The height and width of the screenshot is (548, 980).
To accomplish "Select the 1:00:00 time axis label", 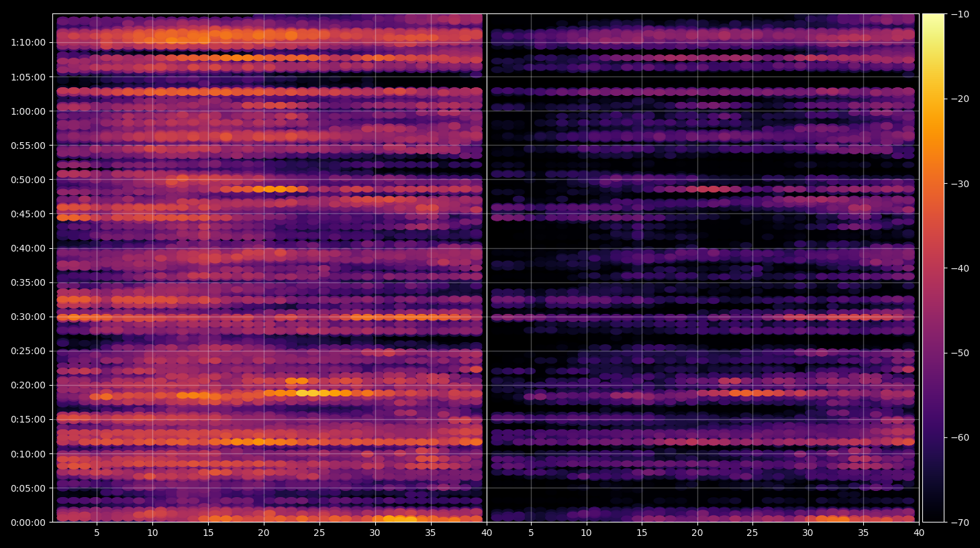I will coord(28,111).
